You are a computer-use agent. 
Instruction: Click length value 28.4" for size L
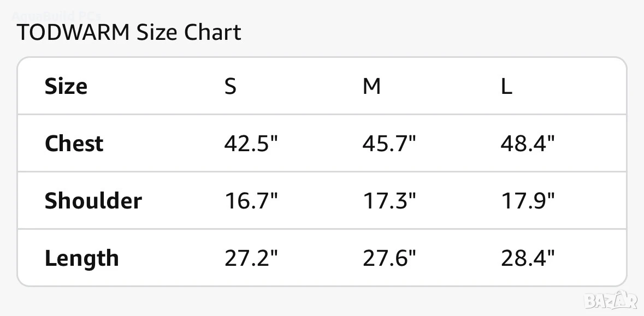[x=527, y=259]
